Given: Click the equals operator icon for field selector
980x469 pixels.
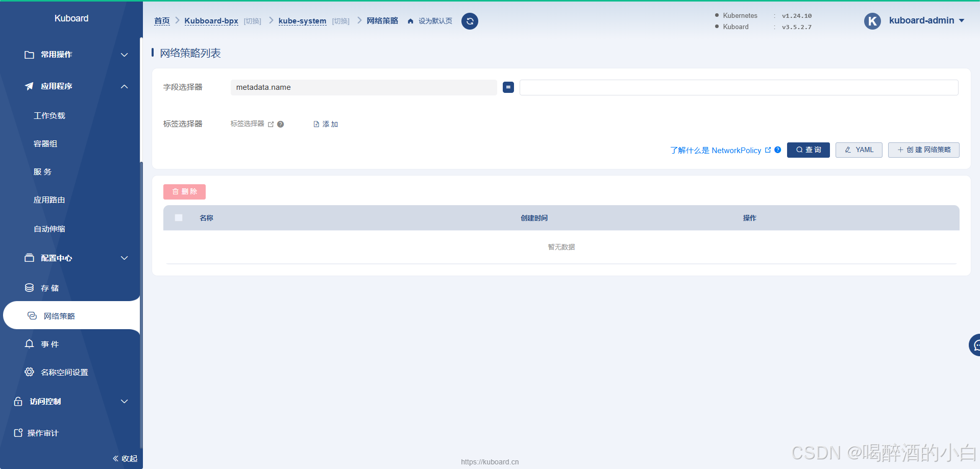Looking at the screenshot, I should pos(508,87).
